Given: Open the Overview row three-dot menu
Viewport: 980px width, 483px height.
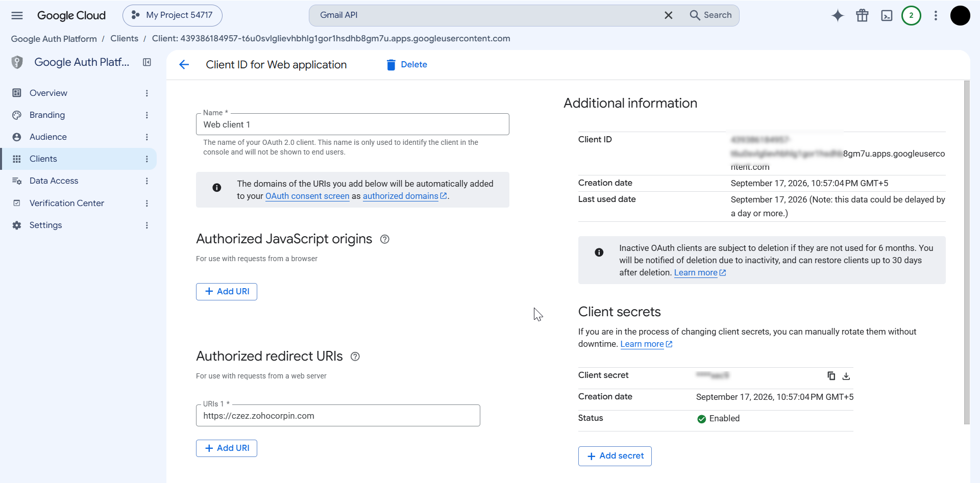Looking at the screenshot, I should point(147,93).
